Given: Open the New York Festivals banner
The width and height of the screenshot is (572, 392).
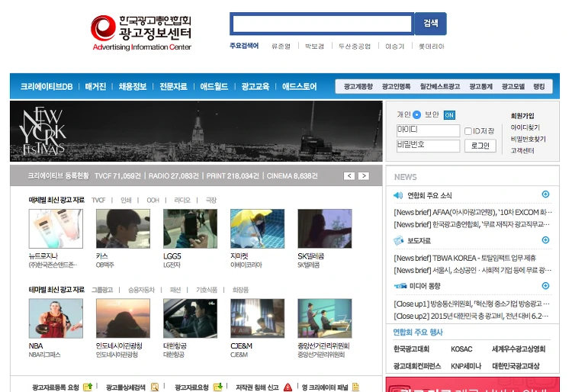Looking at the screenshot, I should [196, 131].
